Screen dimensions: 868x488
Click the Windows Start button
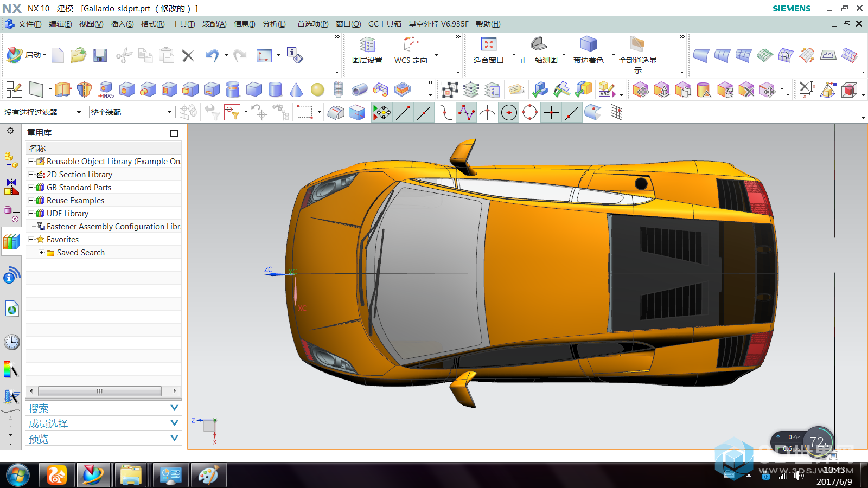point(17,476)
